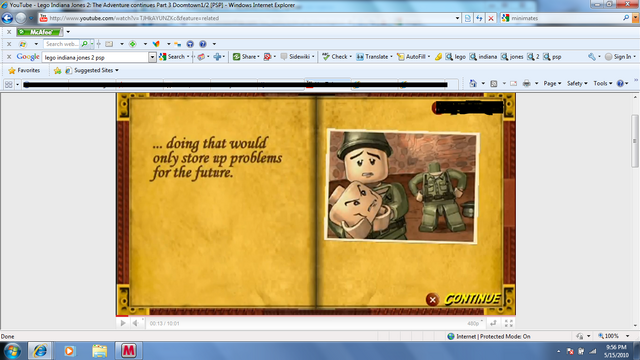Click the blue question mark help icon in Live toolbar
The width and height of the screenshot is (640, 360).
[203, 44]
